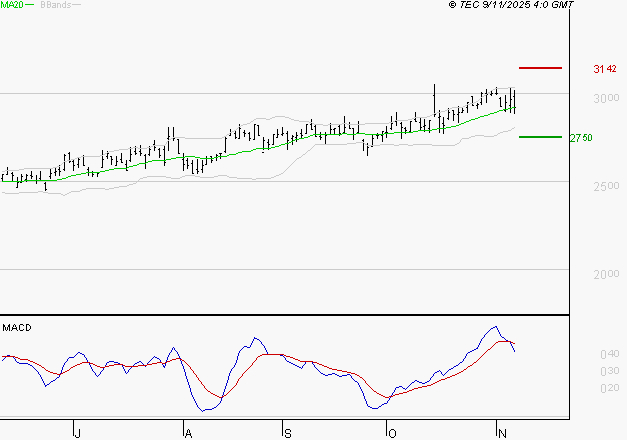Viewport: 627px width, 440px height.
Task: Click the J month marker on time axis
Action: 78,433
